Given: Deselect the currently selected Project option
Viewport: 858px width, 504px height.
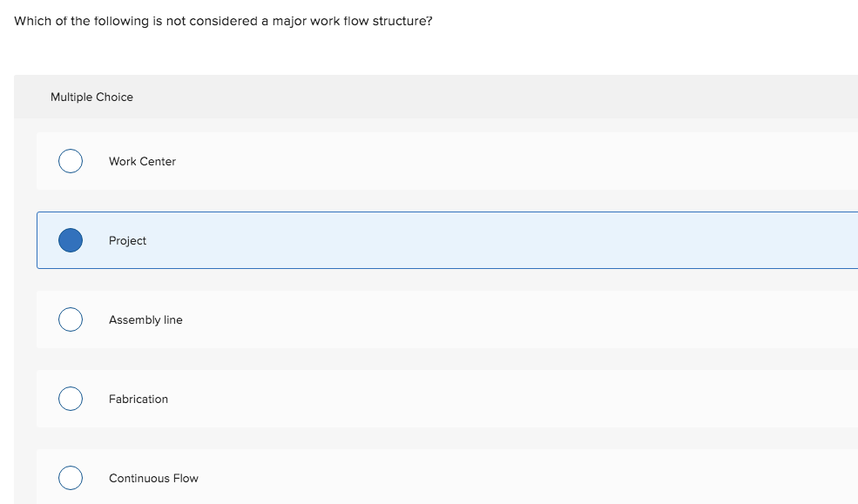Looking at the screenshot, I should click(x=71, y=240).
